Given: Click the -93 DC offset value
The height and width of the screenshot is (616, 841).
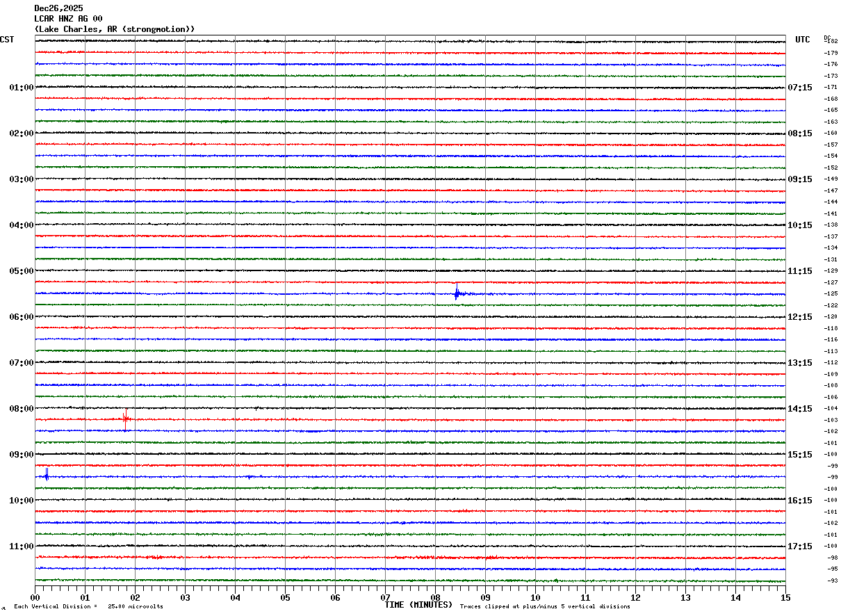Looking at the screenshot, I should point(831,581).
